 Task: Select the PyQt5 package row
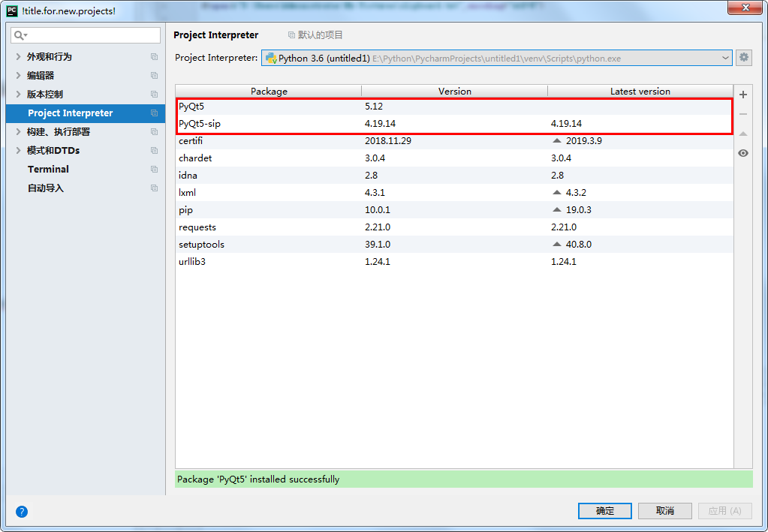(454, 107)
